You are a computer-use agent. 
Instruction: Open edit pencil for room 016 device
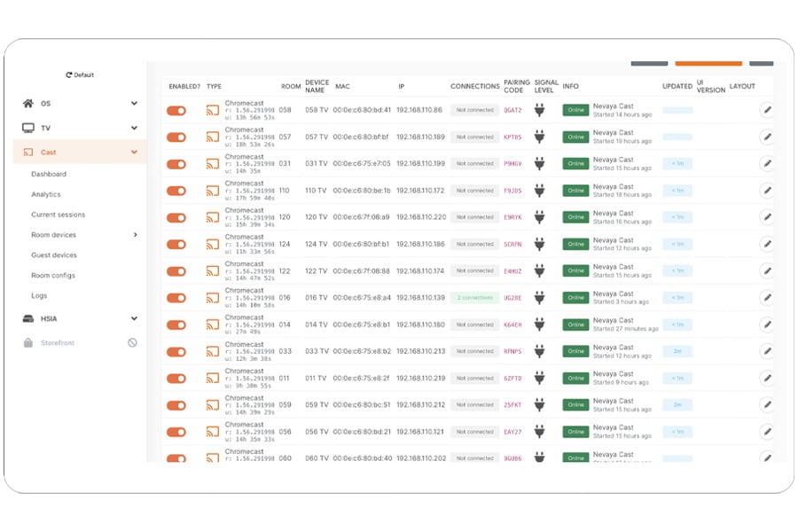point(767,297)
